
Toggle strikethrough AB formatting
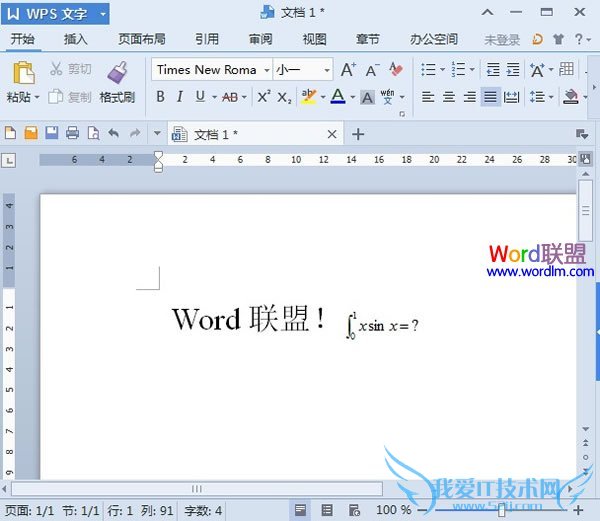pyautogui.click(x=230, y=97)
